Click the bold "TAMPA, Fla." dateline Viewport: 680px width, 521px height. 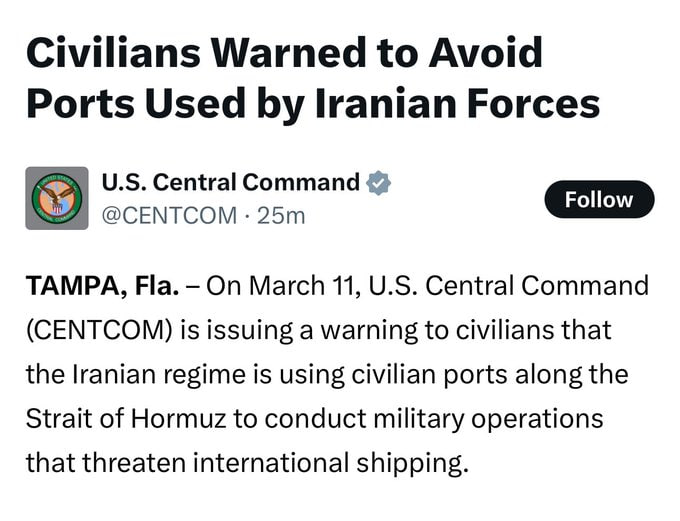[102, 286]
